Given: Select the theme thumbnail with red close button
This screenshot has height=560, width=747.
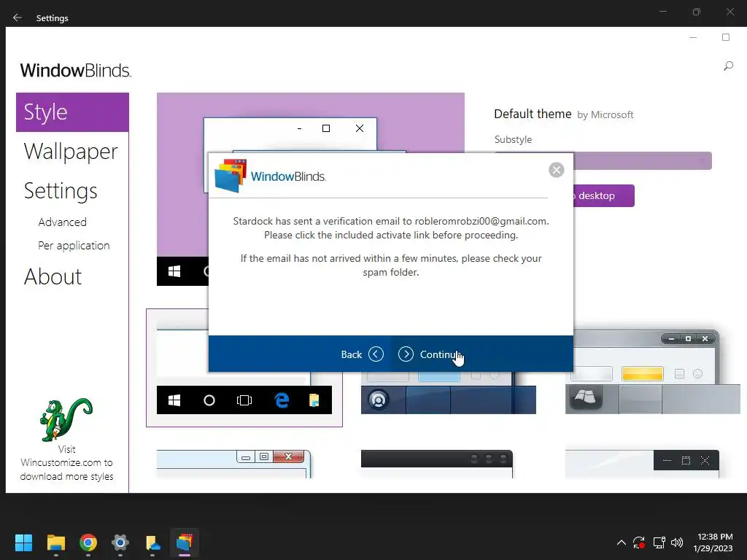Looking at the screenshot, I should coord(234,464).
